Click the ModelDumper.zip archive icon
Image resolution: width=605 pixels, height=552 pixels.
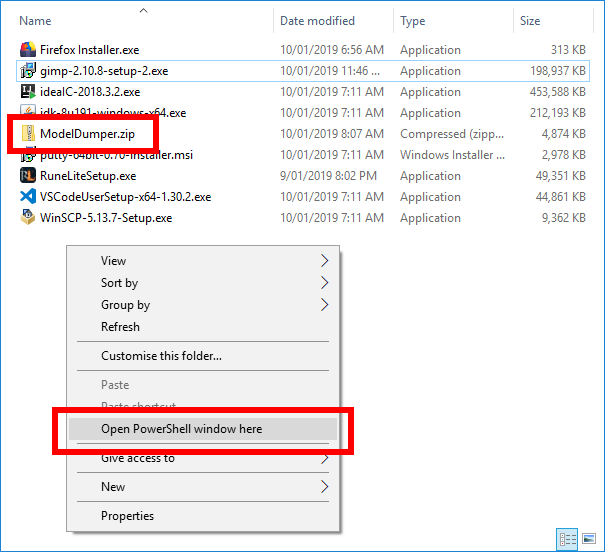click(28, 133)
